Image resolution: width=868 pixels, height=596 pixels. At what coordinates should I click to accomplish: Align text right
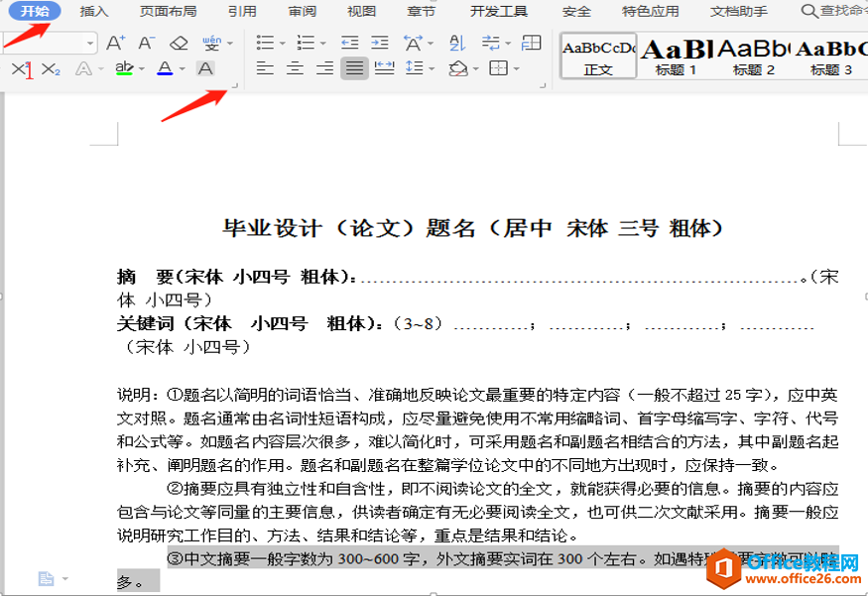point(325,68)
